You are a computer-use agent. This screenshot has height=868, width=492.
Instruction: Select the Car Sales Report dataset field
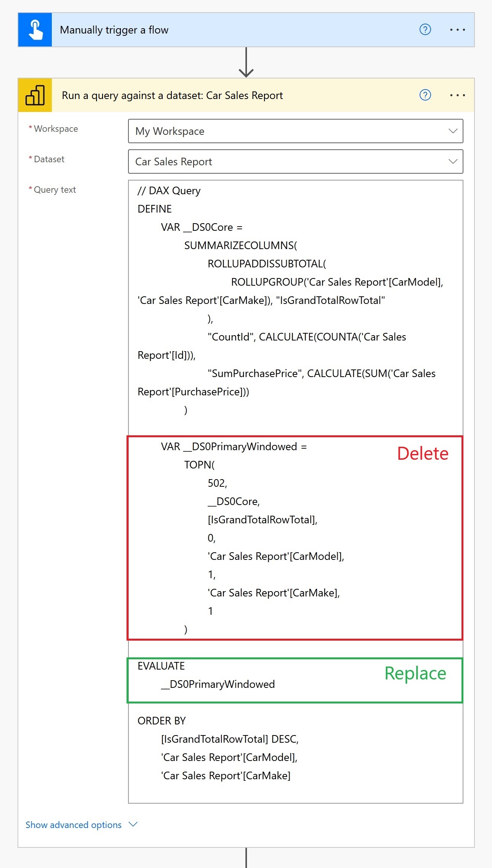pos(296,161)
